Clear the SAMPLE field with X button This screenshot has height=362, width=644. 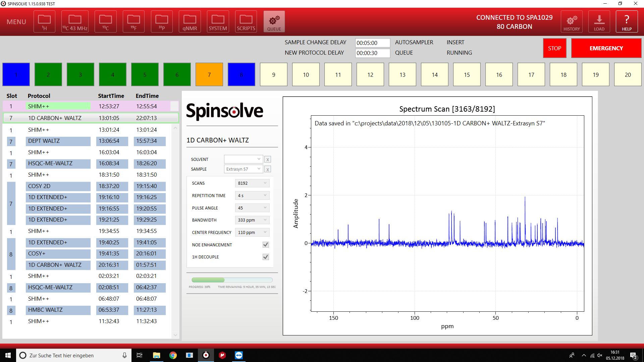pos(268,169)
